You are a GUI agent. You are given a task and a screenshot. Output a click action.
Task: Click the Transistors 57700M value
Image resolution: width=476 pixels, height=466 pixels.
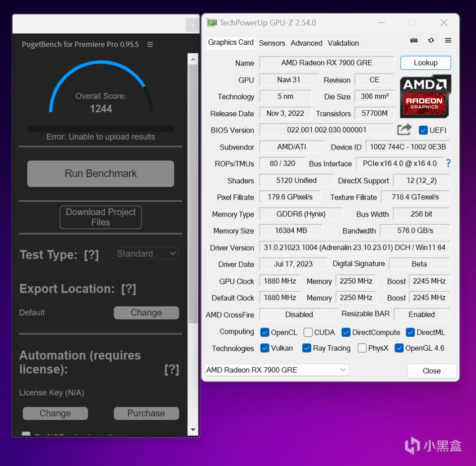pyautogui.click(x=374, y=113)
